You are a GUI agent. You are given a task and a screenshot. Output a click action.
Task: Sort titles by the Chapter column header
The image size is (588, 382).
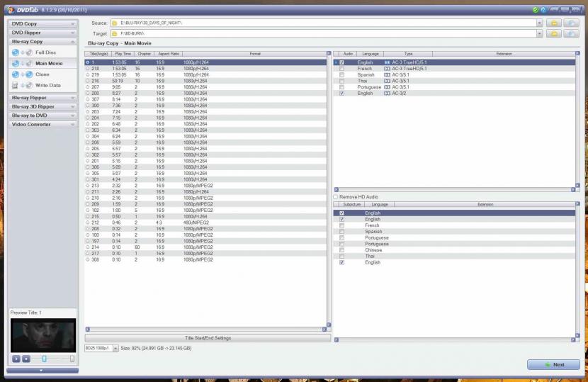coord(144,54)
